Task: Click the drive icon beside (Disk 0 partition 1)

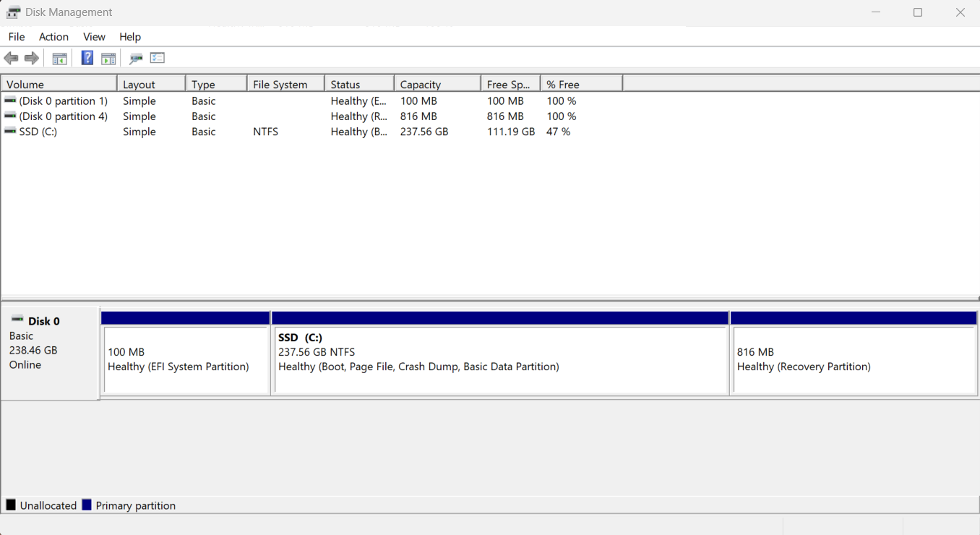Action: (10, 100)
